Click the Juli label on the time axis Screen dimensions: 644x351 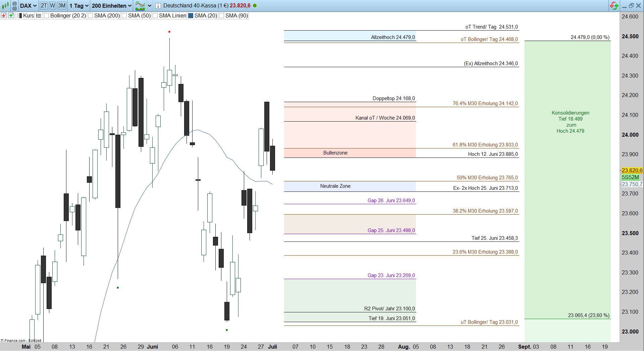point(272,347)
